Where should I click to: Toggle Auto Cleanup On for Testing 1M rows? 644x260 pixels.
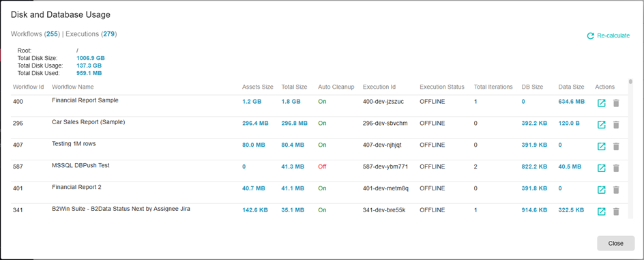322,145
